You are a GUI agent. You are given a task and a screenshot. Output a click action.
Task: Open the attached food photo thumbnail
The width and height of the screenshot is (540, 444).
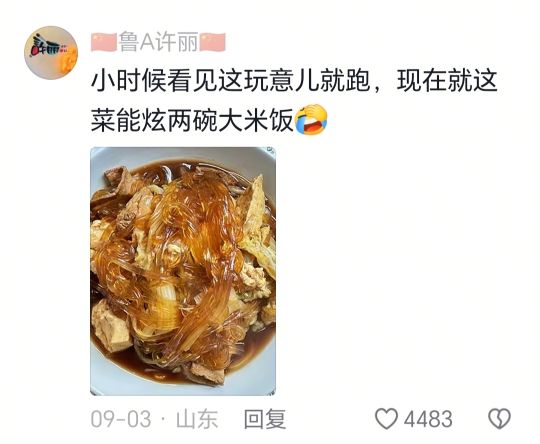coord(183,271)
